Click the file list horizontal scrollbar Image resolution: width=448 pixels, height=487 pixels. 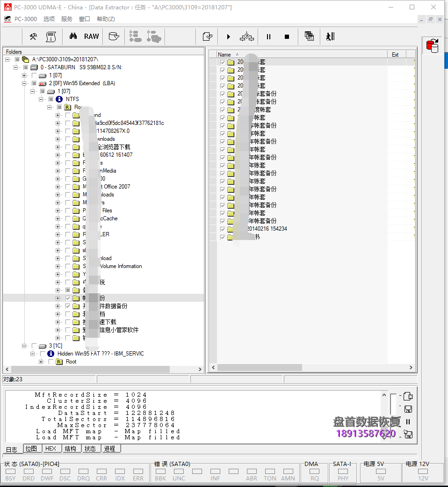(260, 367)
